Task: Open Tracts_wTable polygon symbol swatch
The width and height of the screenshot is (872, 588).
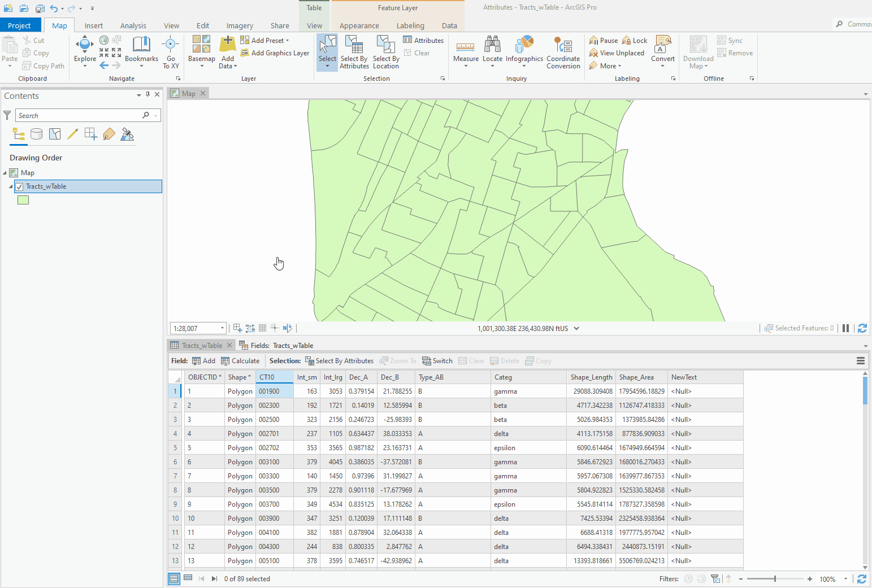Action: (23, 200)
